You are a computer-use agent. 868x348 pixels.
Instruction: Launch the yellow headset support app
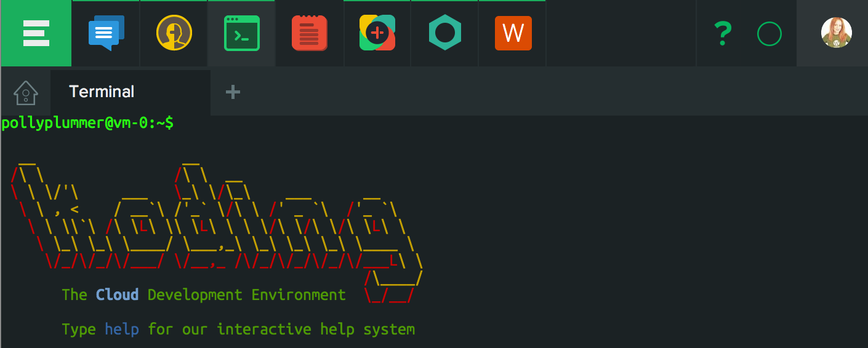[x=174, y=33]
